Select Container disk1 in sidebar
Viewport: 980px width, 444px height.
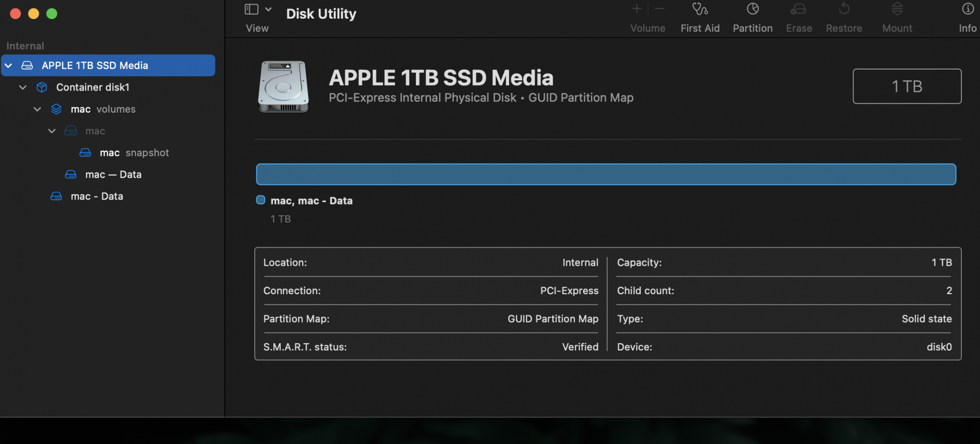pyautogui.click(x=108, y=87)
